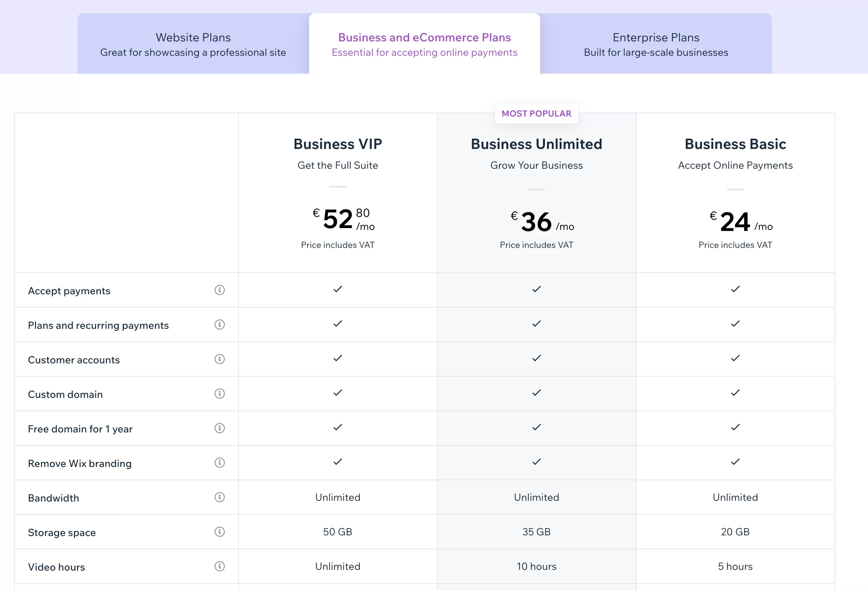The width and height of the screenshot is (868, 590).
Task: Select the Business and eCommerce Plans tab
Action: [424, 44]
